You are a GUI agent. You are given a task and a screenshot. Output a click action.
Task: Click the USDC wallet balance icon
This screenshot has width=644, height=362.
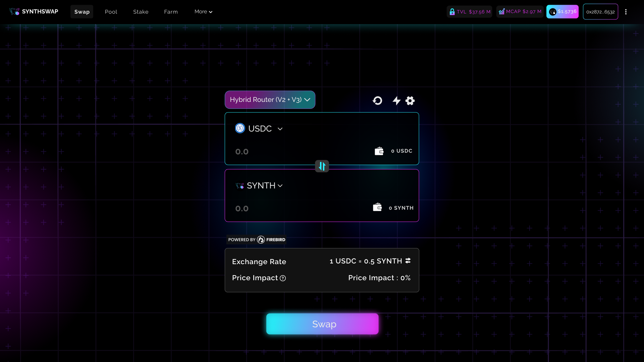coord(379,151)
